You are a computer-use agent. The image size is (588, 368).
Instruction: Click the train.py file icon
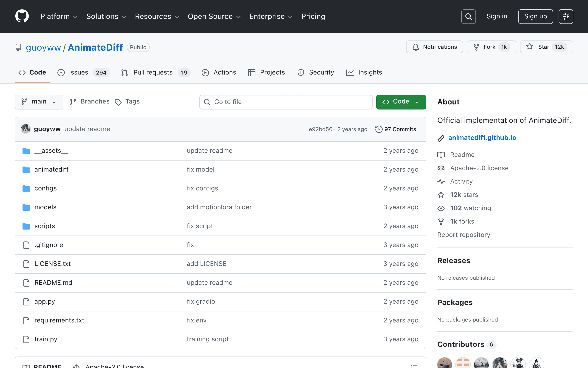(x=26, y=339)
